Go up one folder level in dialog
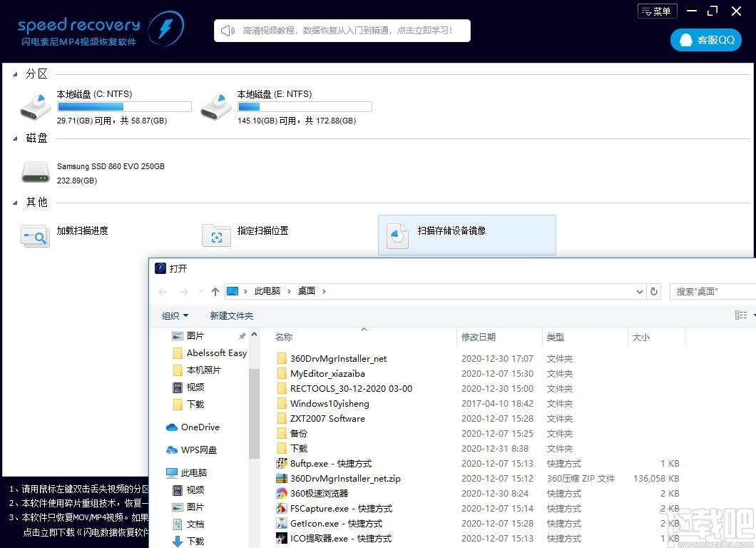The image size is (756, 548). tap(215, 291)
